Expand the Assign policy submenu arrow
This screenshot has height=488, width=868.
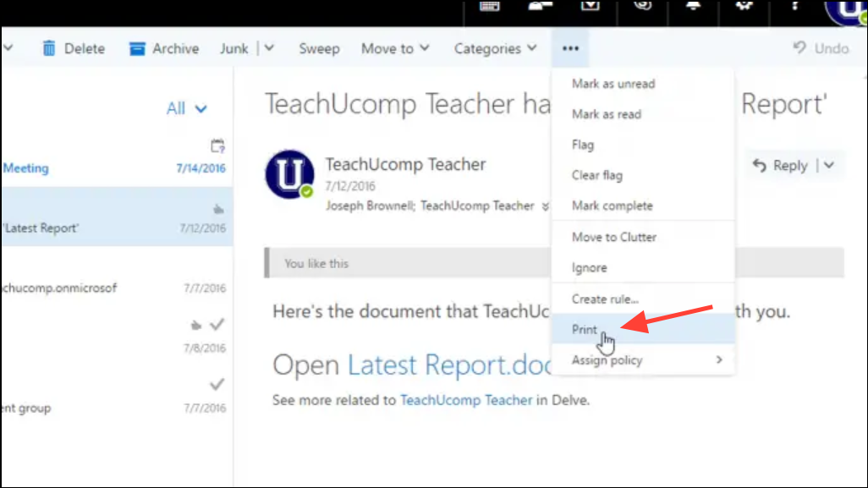coord(719,360)
